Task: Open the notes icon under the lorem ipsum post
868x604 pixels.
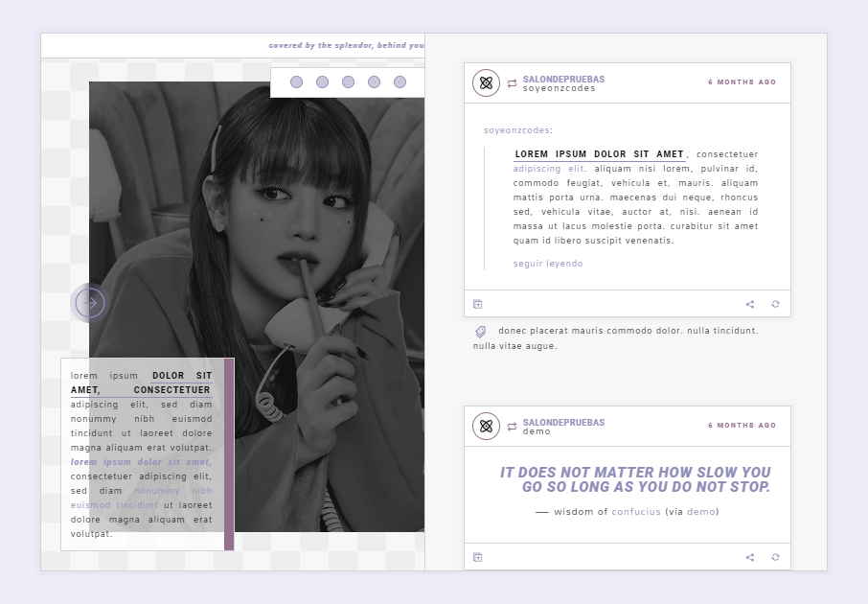Action: click(x=478, y=304)
